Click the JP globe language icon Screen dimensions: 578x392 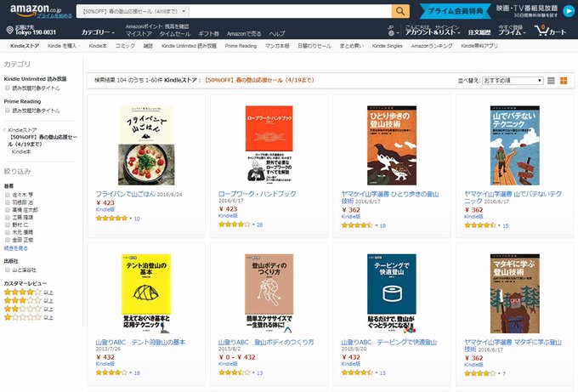[391, 33]
